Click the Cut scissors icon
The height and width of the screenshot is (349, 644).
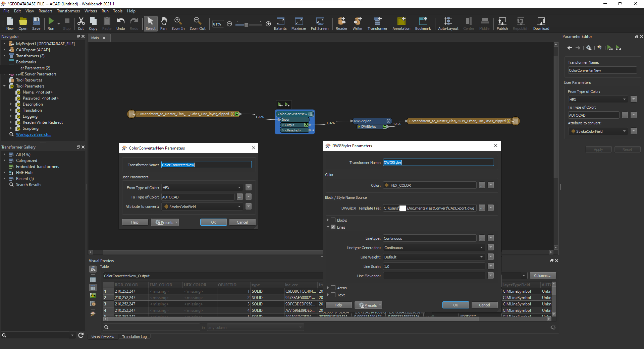[81, 23]
